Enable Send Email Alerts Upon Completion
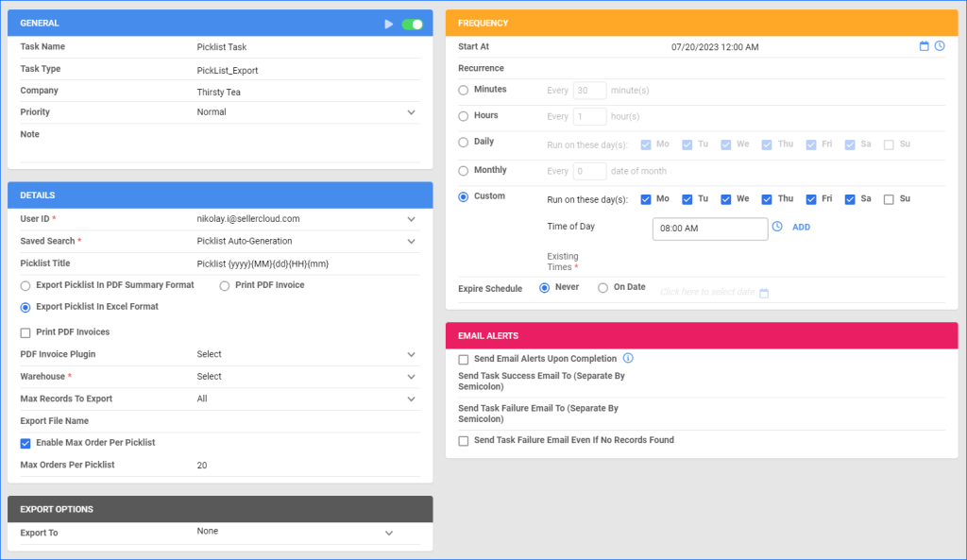 pos(462,359)
